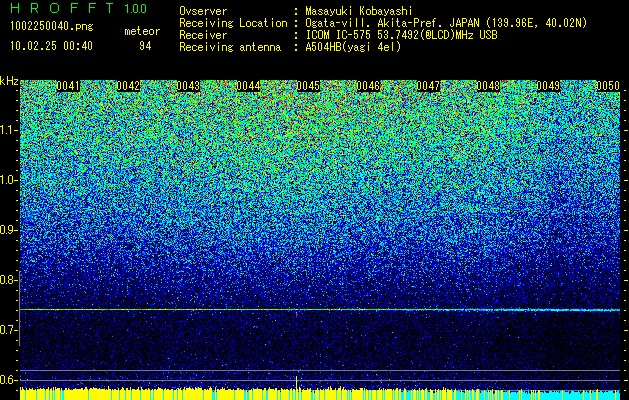Click the red meteor echo dot near 0045
The image size is (629, 400).
(296, 314)
